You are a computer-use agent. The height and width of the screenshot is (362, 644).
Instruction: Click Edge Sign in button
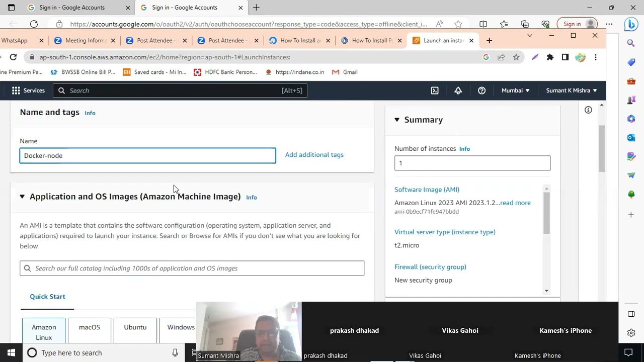(577, 24)
